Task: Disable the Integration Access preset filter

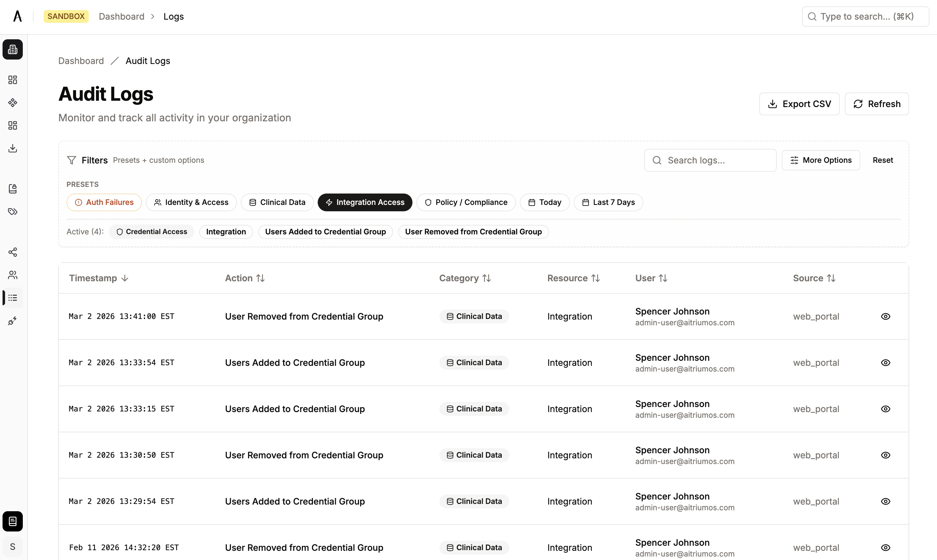Action: pos(365,202)
